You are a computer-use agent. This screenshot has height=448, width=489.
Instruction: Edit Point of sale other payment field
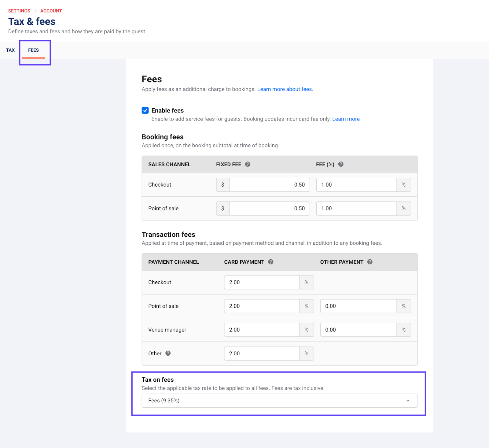coord(358,306)
